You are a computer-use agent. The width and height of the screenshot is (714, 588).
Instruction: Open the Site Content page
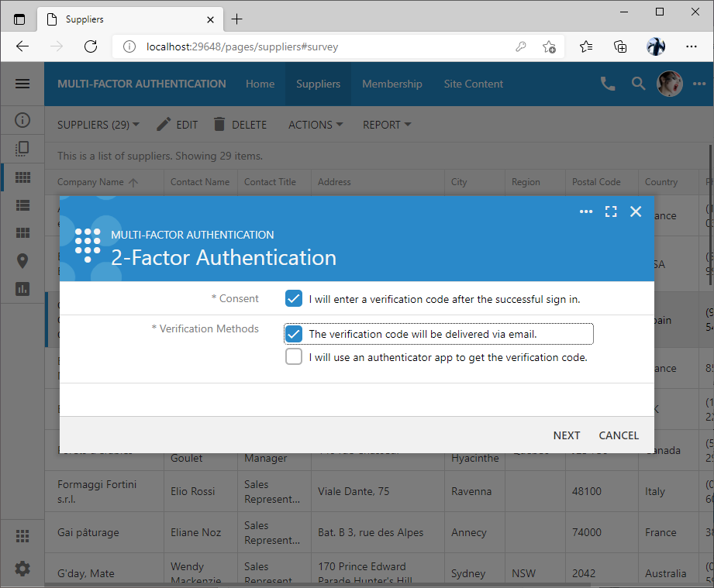[x=473, y=84]
